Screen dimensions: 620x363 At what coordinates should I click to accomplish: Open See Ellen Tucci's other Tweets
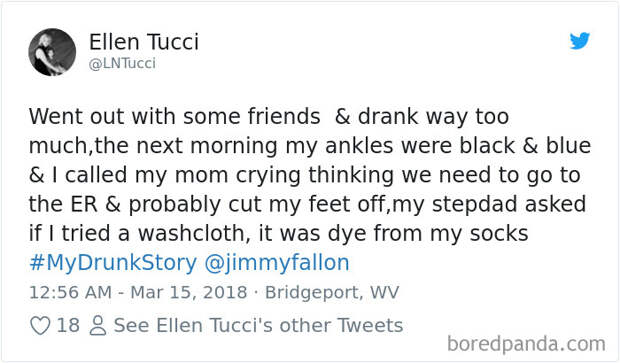[258, 325]
